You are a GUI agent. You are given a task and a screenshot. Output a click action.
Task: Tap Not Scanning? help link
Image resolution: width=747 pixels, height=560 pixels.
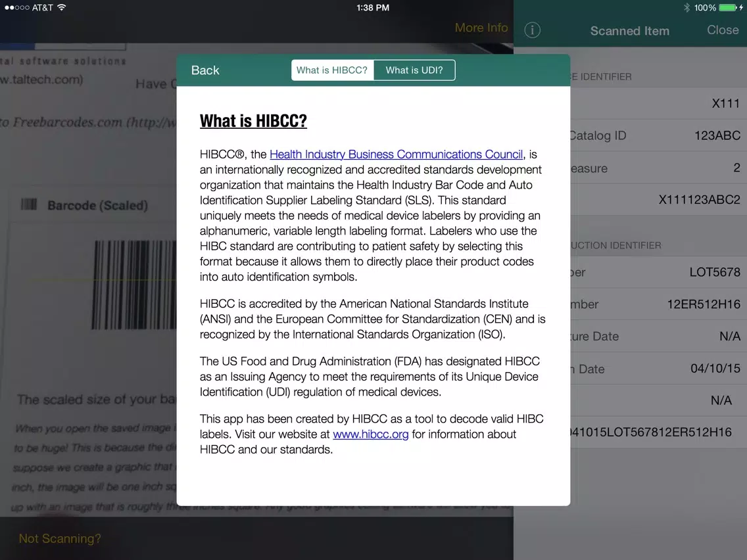pyautogui.click(x=60, y=538)
